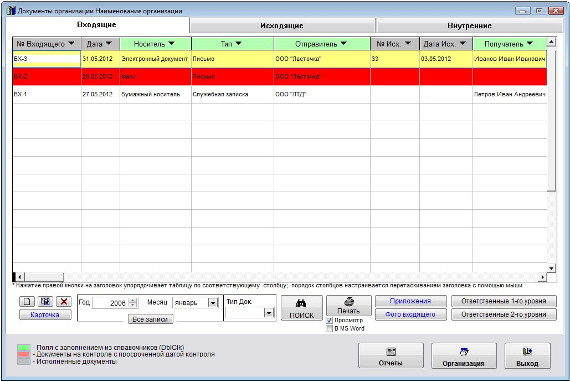Viewport: 570px width, 382px height.
Task: Click Петров Иван Андреевич recipient cell
Action: tap(510, 95)
